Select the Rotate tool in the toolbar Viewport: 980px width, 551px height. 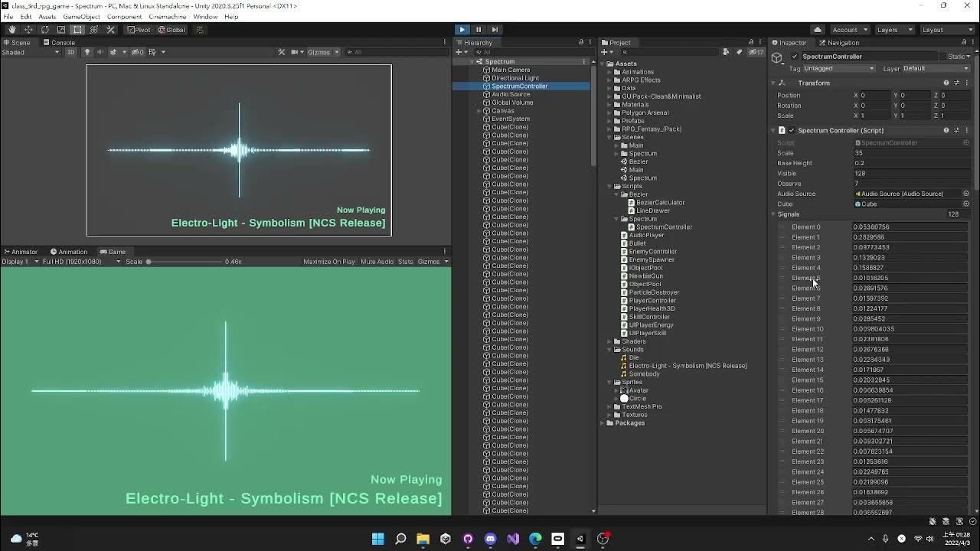click(44, 30)
